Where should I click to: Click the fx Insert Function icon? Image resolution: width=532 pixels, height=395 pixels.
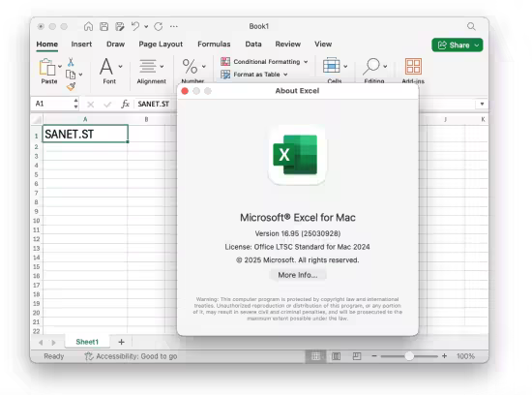[125, 104]
